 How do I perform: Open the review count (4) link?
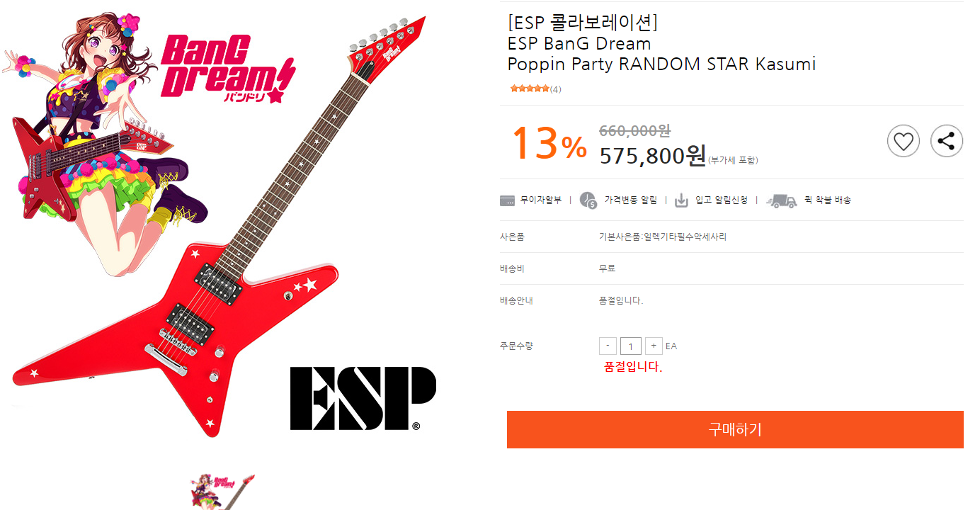[x=555, y=89]
